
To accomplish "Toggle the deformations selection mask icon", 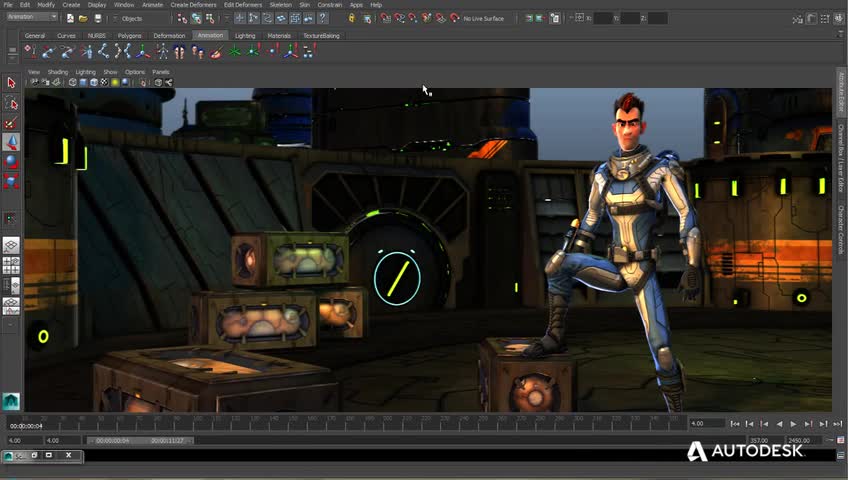I will pyautogui.click(x=295, y=18).
